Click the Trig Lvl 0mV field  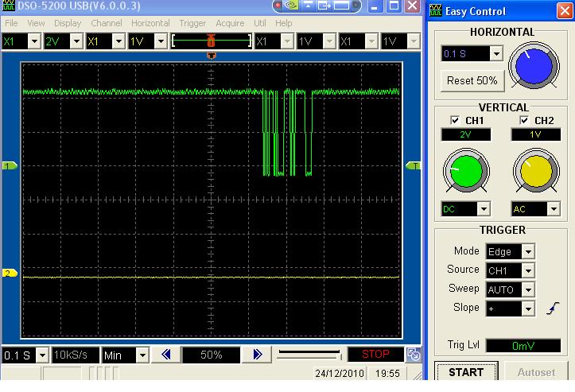pyautogui.click(x=523, y=345)
